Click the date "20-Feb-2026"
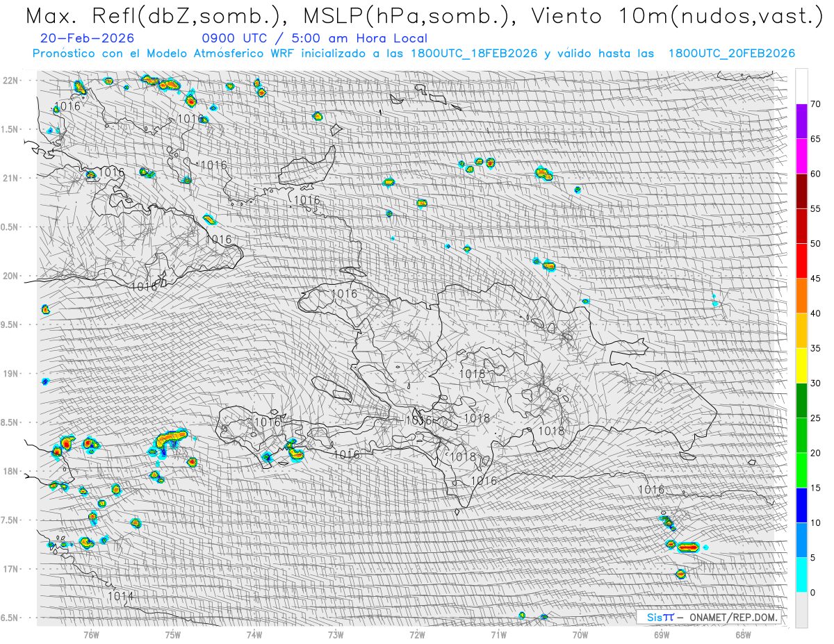This screenshot has height=644, width=834. [x=88, y=38]
